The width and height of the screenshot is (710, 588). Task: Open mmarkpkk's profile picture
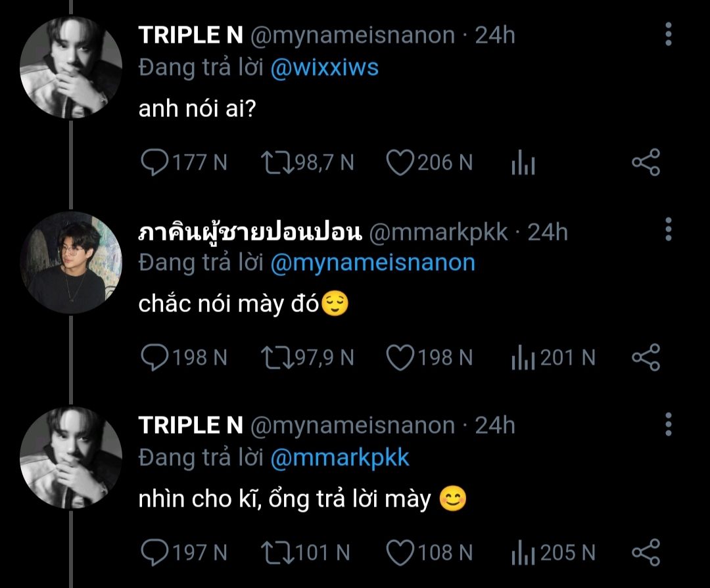click(71, 263)
